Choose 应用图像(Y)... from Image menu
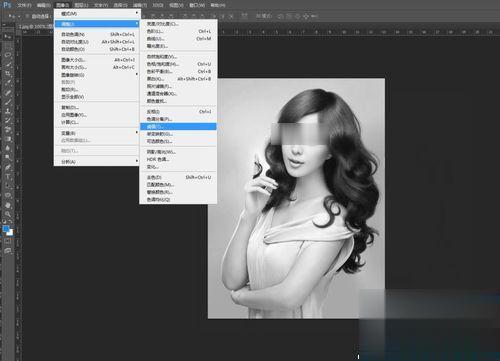Screen dimensions: 500x361 pos(97,115)
